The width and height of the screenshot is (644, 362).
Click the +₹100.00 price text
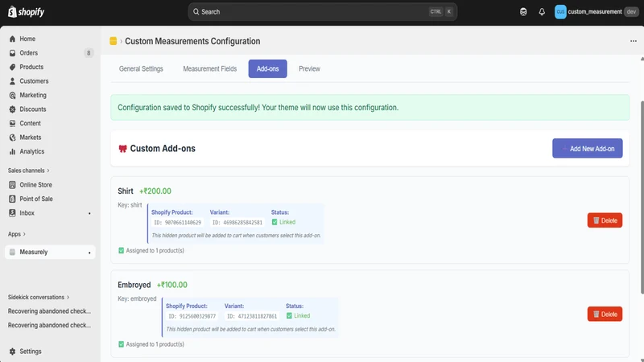point(172,285)
